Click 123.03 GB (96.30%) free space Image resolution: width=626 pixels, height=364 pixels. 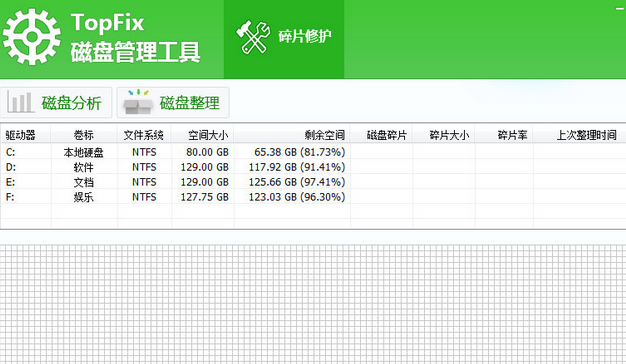point(297,197)
